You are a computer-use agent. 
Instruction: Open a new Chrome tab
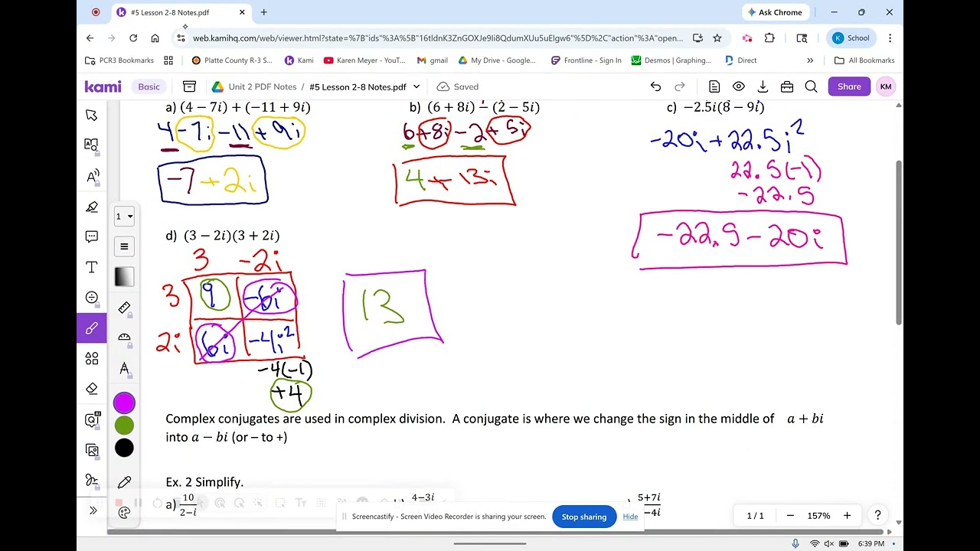[x=264, y=12]
